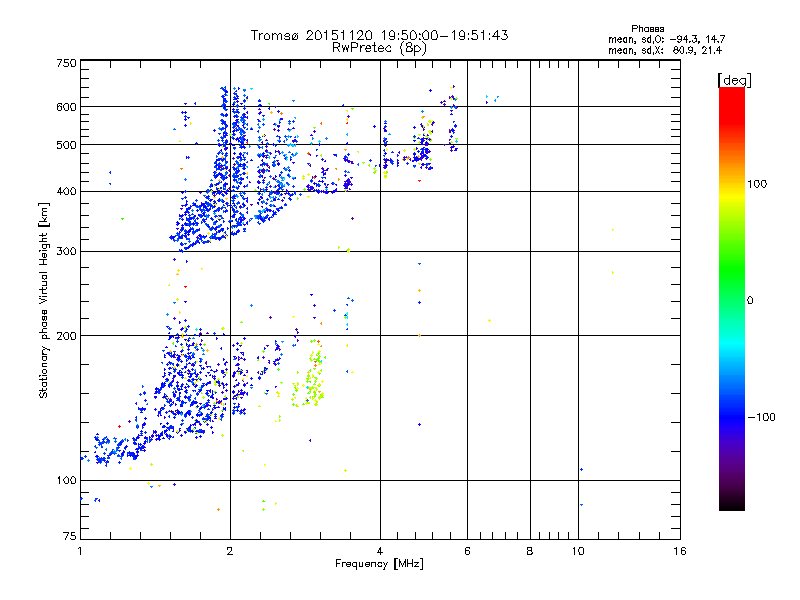Click y-axis tick label '400'

click(66, 192)
